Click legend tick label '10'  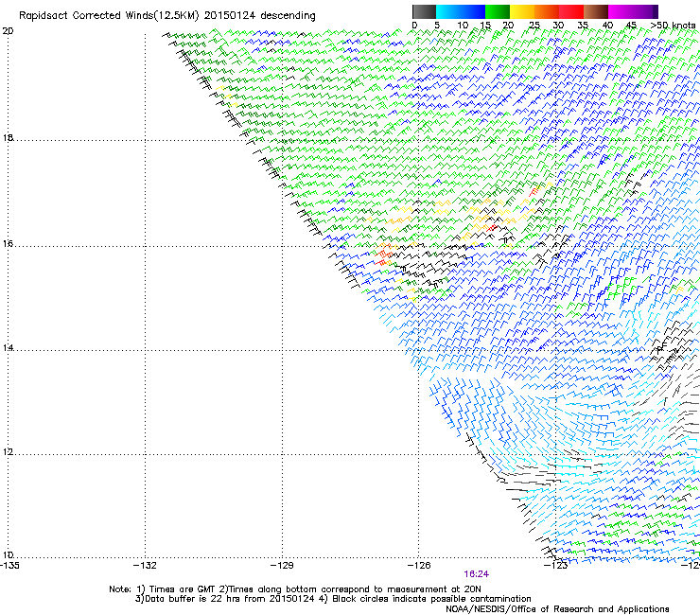tap(463, 26)
